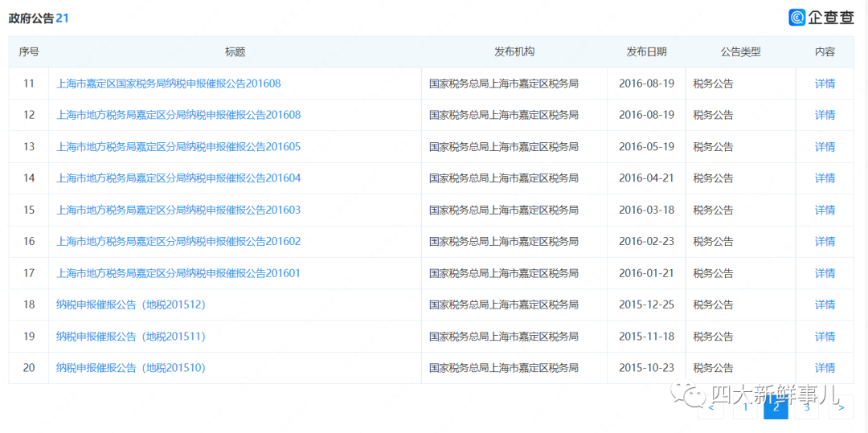Viewport: 868px width, 433px height.
Task: Open 详情 for row 16
Action: point(825,242)
